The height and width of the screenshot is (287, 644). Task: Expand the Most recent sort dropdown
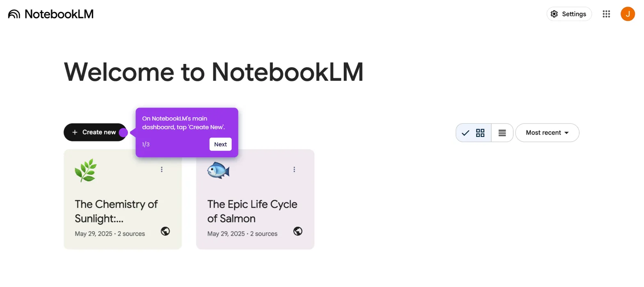coord(547,133)
